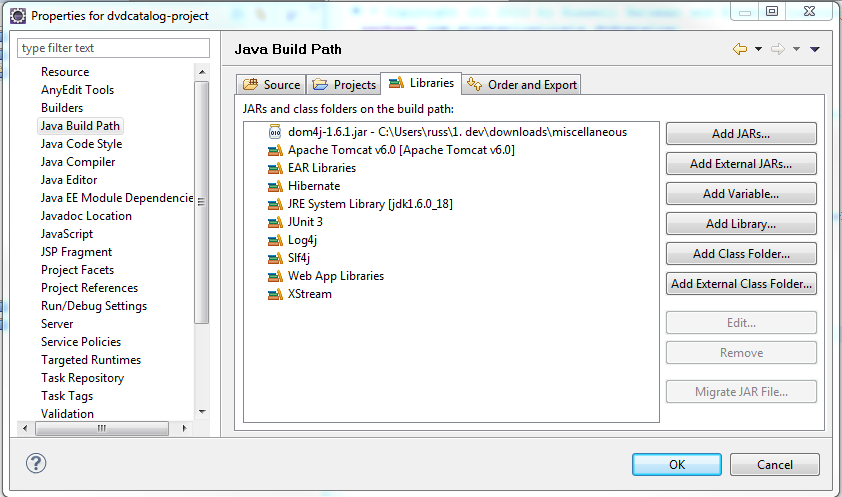Click sidebar scroll left arrow
This screenshot has height=497, width=842.
[25, 428]
